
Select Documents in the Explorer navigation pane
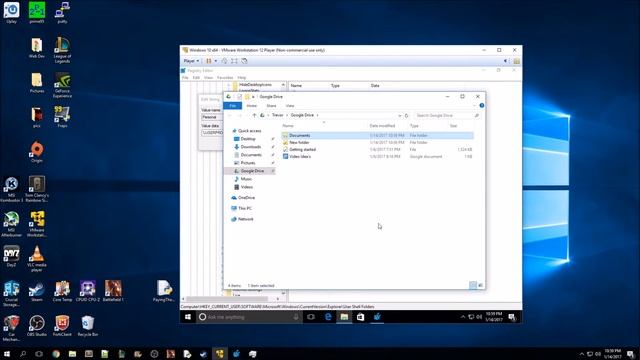click(x=251, y=155)
